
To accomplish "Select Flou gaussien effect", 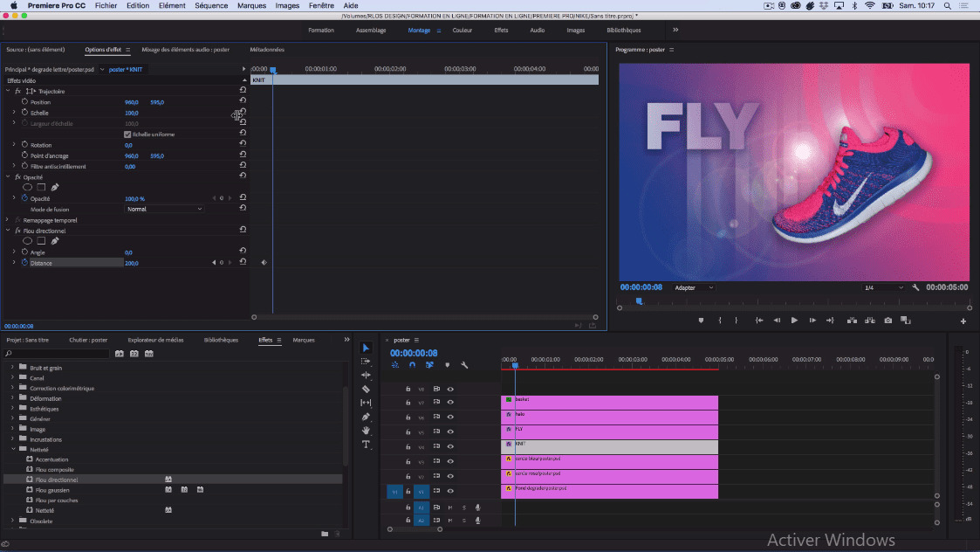I will (x=52, y=490).
